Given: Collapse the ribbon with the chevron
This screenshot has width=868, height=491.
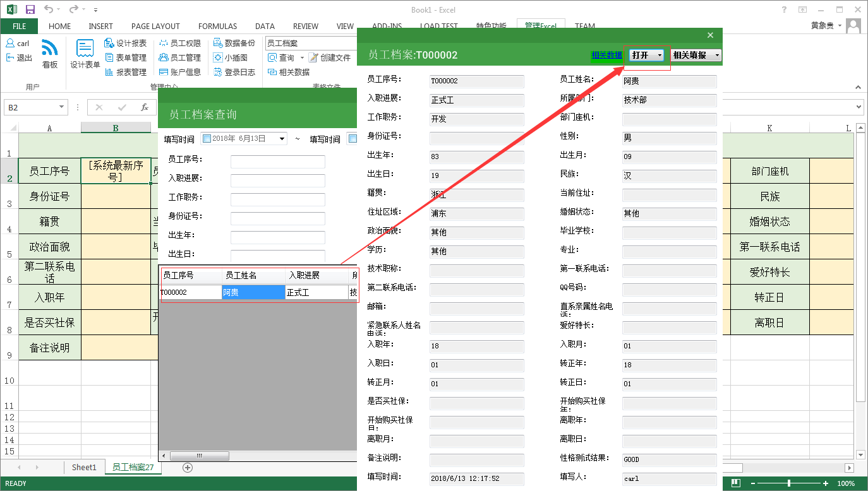Looking at the screenshot, I should click(x=858, y=87).
